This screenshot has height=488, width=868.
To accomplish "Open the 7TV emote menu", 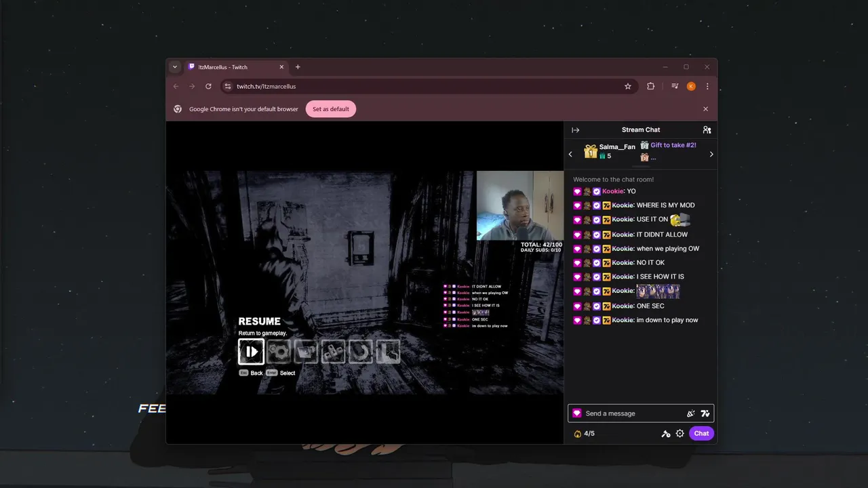I will (705, 413).
